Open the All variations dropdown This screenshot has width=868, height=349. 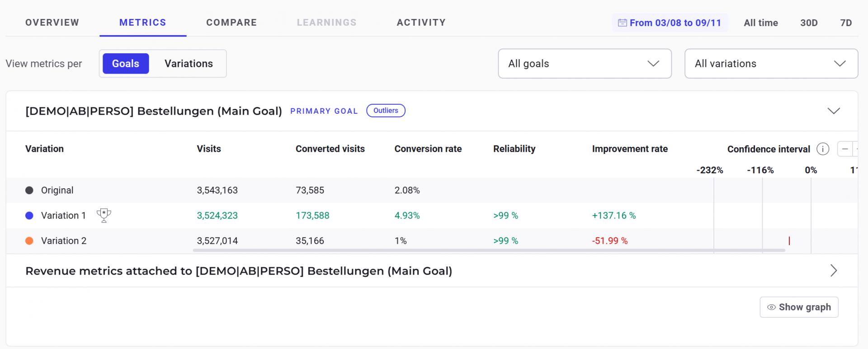pyautogui.click(x=771, y=64)
